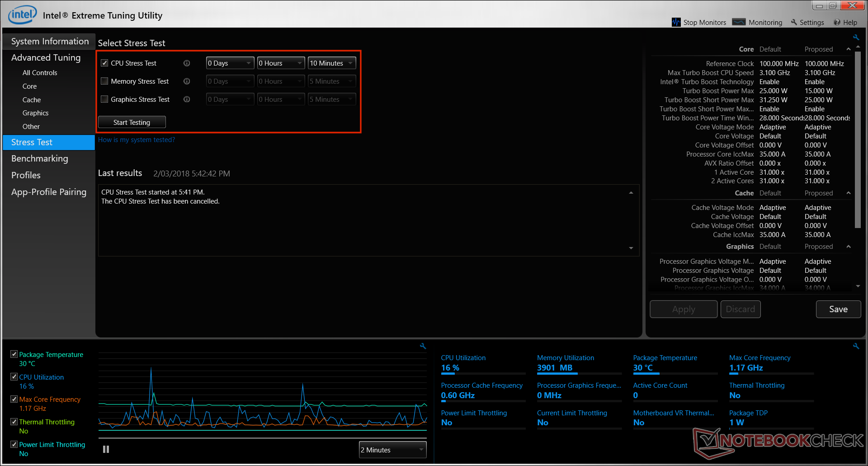This screenshot has height=466, width=868.
Task: Click the Save button
Action: point(838,309)
